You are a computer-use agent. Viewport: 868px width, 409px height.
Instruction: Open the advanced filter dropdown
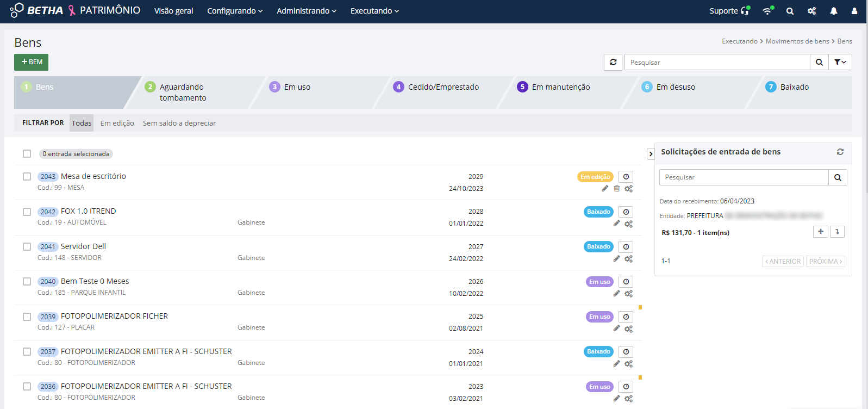point(840,62)
